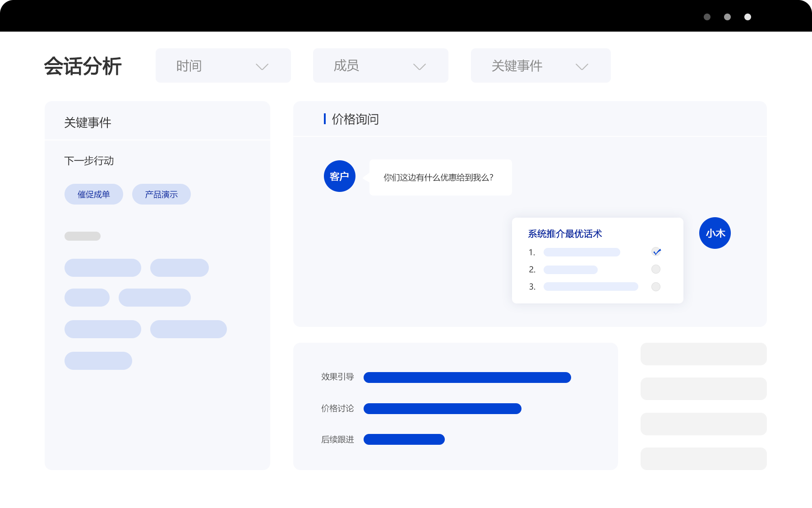Viewport: 812px width, 508px height.
Task: Click the 客户 avatar icon
Action: coord(339,176)
